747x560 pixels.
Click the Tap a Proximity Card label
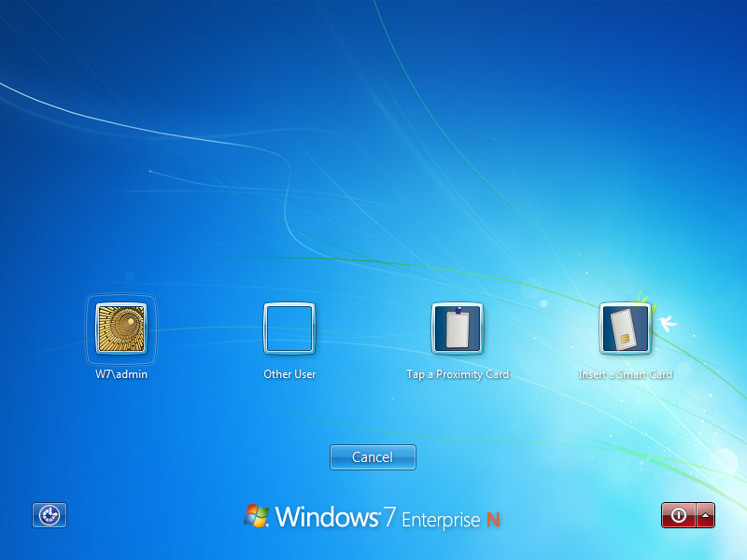tap(458, 374)
